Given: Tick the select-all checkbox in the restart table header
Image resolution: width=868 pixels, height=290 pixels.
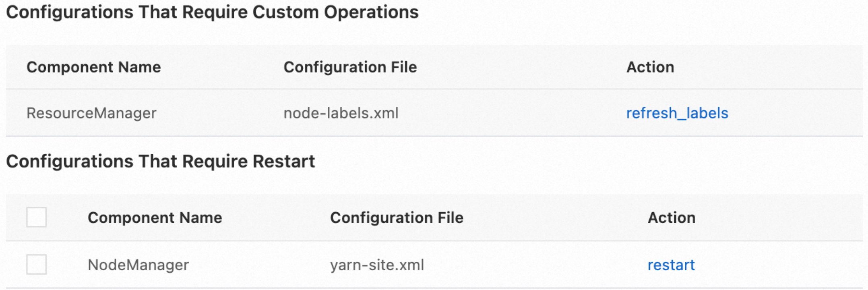Looking at the screenshot, I should point(37,217).
